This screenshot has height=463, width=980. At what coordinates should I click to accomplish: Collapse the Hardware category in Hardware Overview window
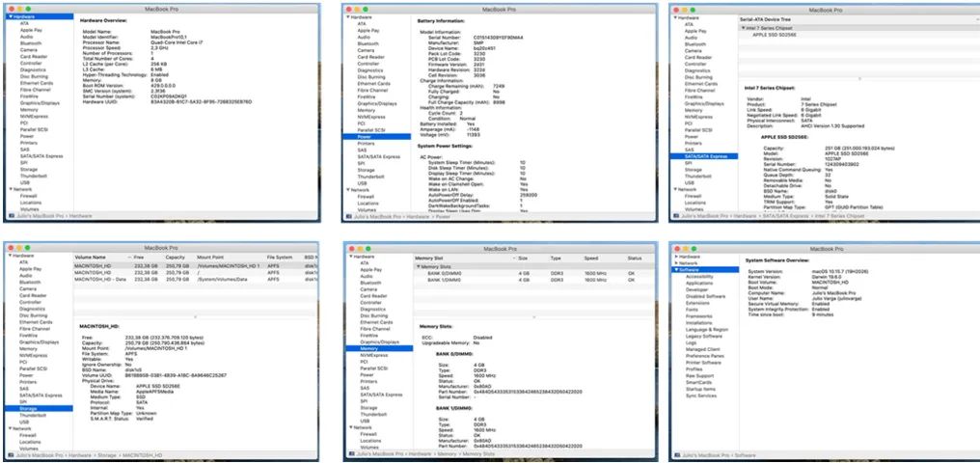9,16
